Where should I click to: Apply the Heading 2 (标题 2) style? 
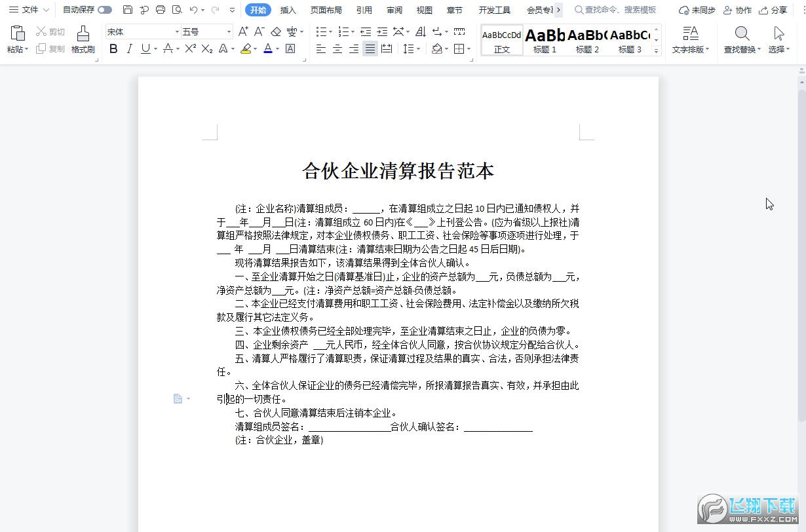pyautogui.click(x=587, y=40)
